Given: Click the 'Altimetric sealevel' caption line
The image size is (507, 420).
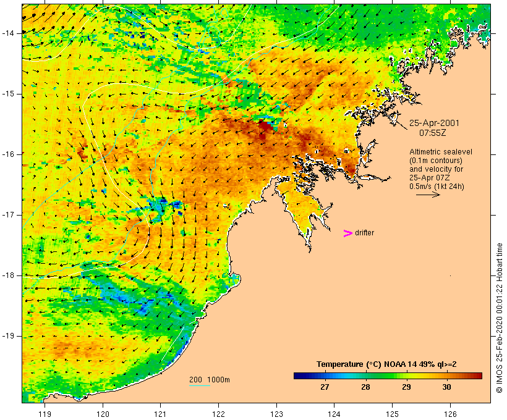Looking at the screenshot, I should tap(441, 152).
